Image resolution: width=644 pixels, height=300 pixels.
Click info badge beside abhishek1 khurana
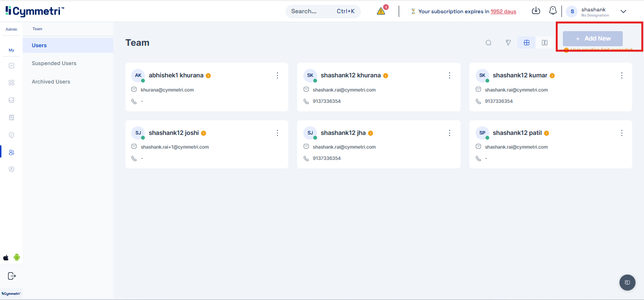(x=208, y=75)
